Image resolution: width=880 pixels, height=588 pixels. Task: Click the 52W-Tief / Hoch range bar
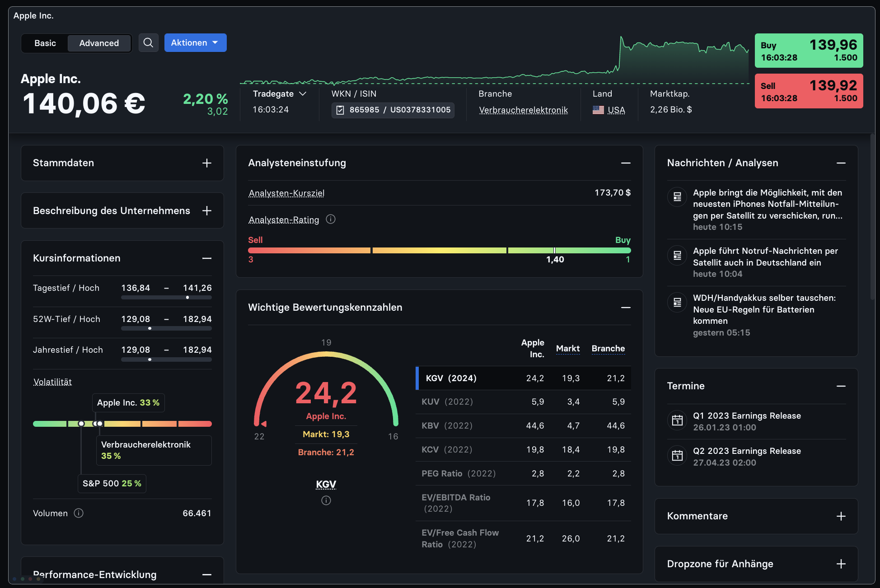166,329
